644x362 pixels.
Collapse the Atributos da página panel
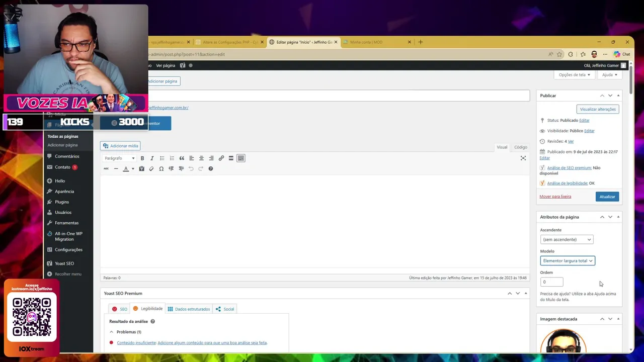pyautogui.click(x=618, y=217)
